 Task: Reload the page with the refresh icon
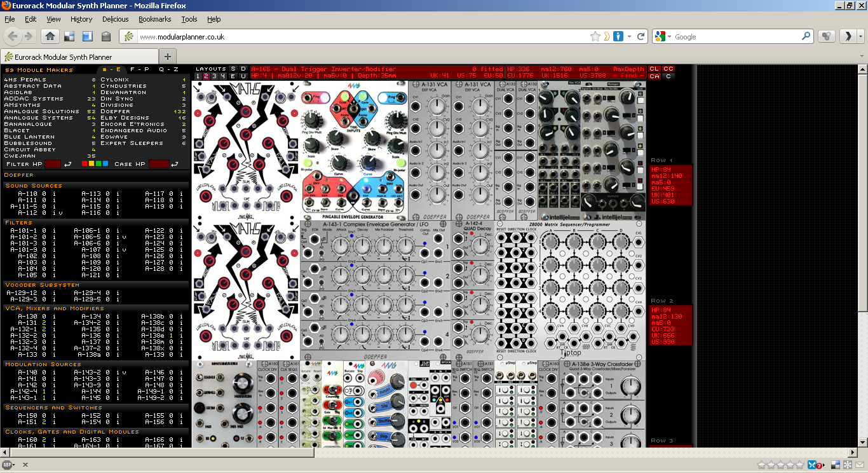click(641, 36)
